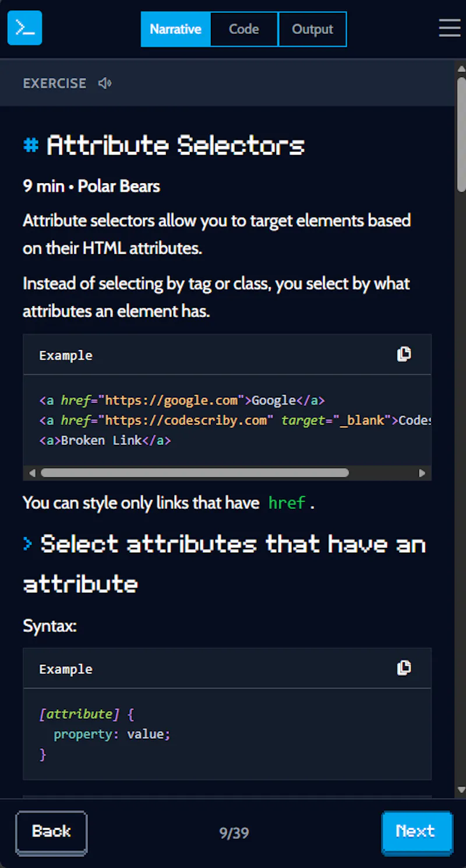Switch to the Output tab
Screen dimensions: 466x868
tap(313, 29)
